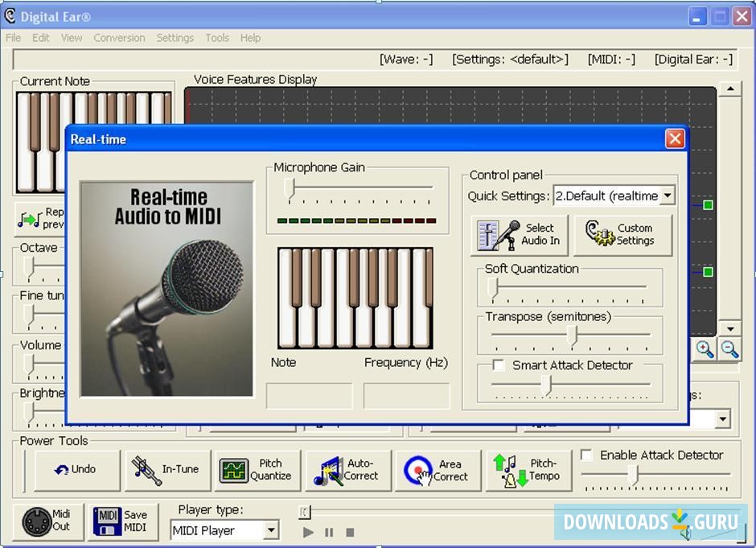
Task: Click the Save MIDI floppy icon
Action: pos(109,521)
